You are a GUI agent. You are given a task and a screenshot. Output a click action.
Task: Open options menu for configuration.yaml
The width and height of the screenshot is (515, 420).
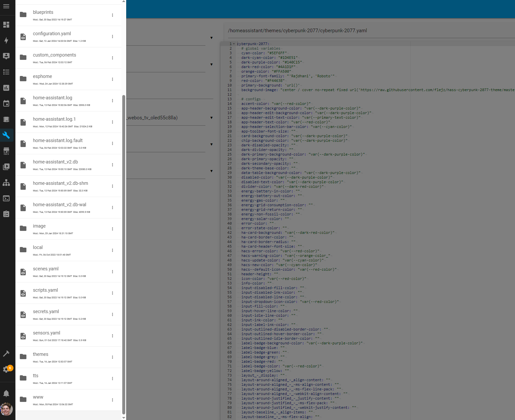tap(112, 37)
